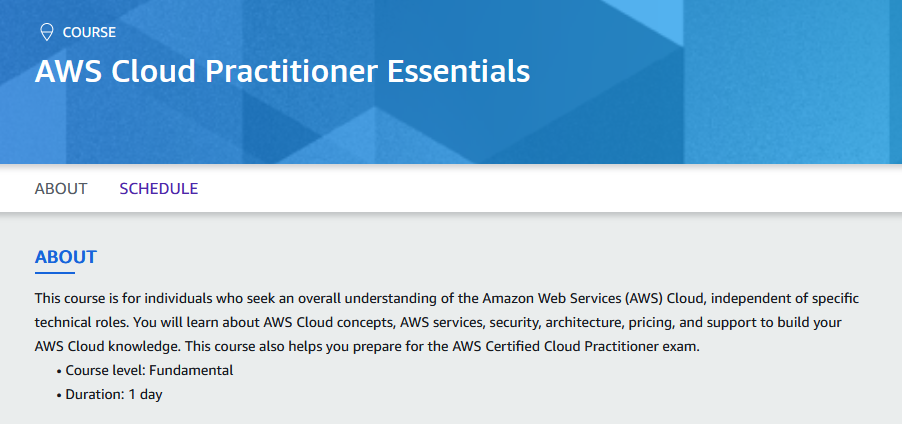Click the word 'Practitioner' in the banner title
This screenshot has height=424, width=902.
pyautogui.click(x=292, y=71)
